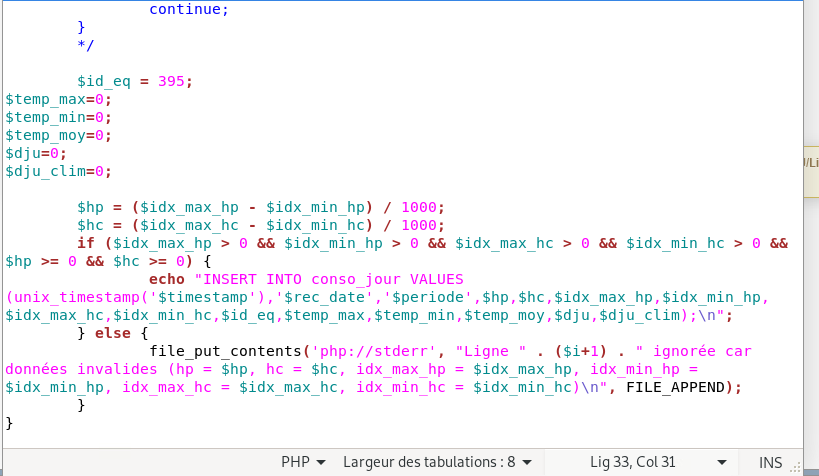Image resolution: width=819 pixels, height=476 pixels.
Task: Click the 'FILE_APPEND' constant
Action: point(675,387)
